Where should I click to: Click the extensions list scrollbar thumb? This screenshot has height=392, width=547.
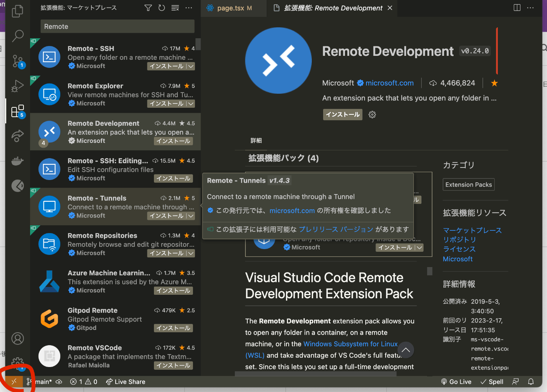198,44
